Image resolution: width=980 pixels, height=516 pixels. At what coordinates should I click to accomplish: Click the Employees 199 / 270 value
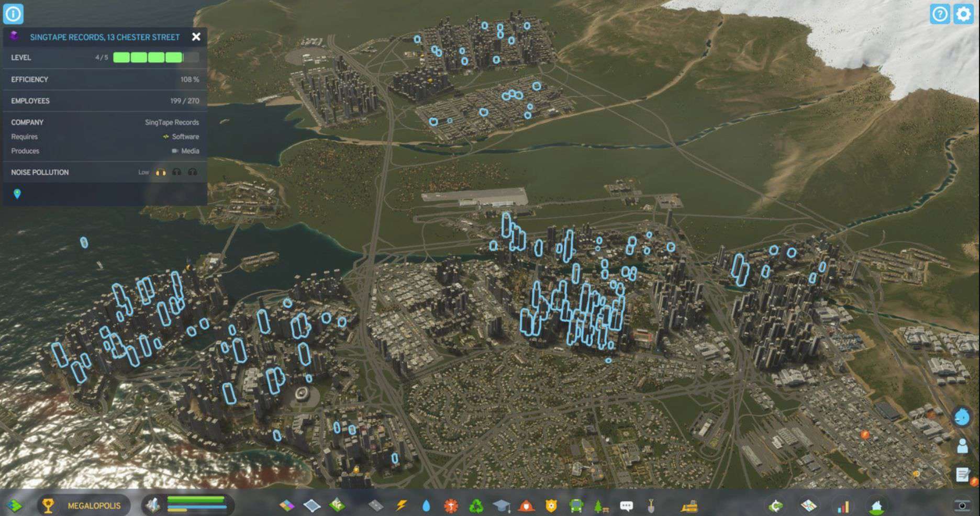[184, 101]
